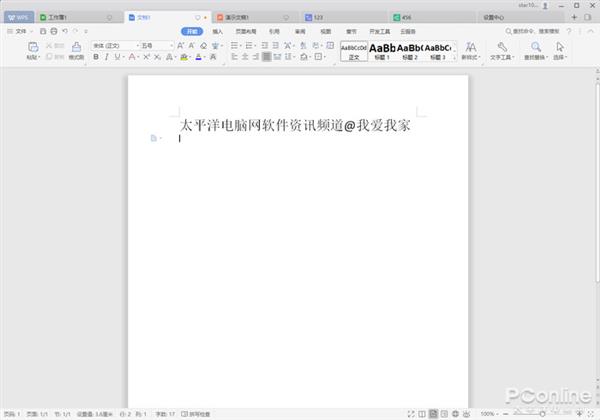Toggle page layout view in status bar
600x420 pixels.
433,414
